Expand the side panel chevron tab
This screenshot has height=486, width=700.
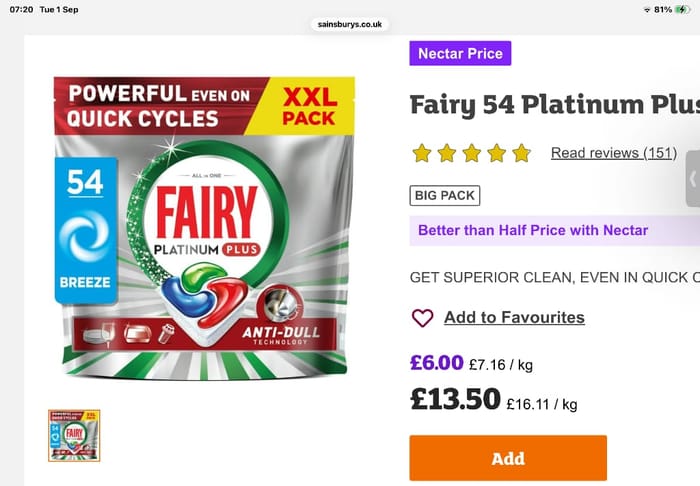[693, 179]
